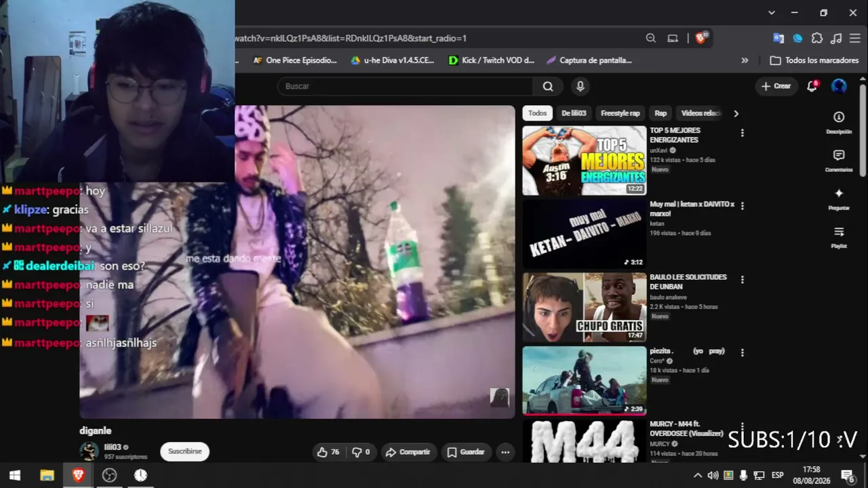Click the Compartir share button
868x488 pixels.
pyautogui.click(x=408, y=452)
